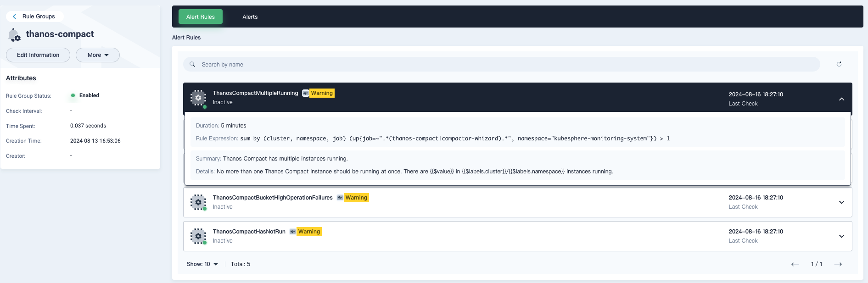Viewport: 868px width, 283px height.
Task: Select the Alert Rules tab
Action: pos(201,17)
